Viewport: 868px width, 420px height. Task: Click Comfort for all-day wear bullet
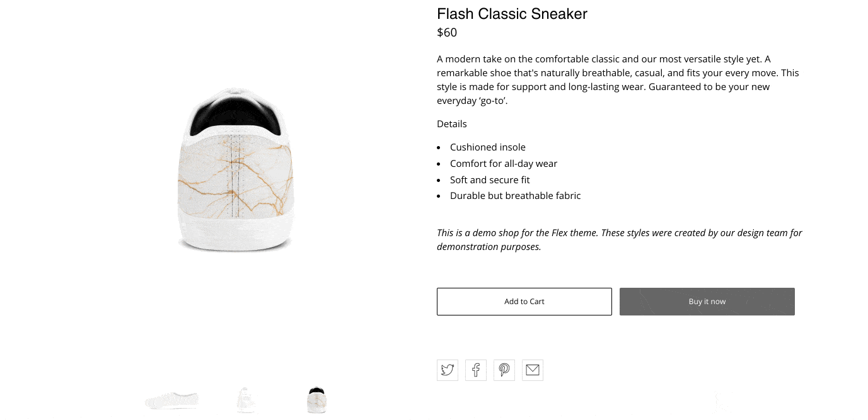click(x=504, y=164)
